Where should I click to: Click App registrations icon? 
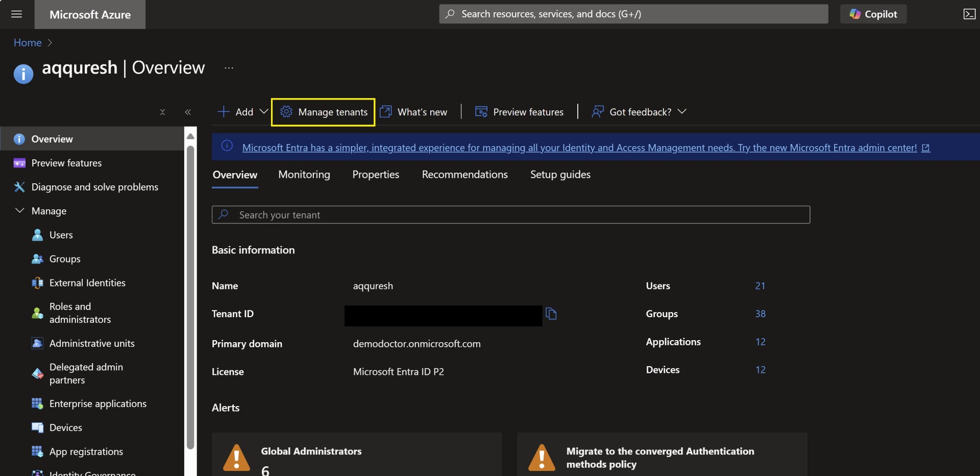tap(37, 451)
